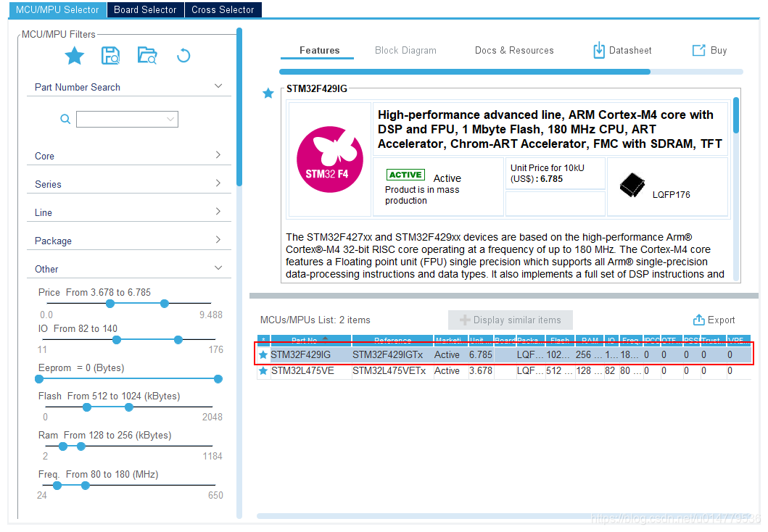Expand the Line filter
768x532 pixels.
tap(218, 212)
